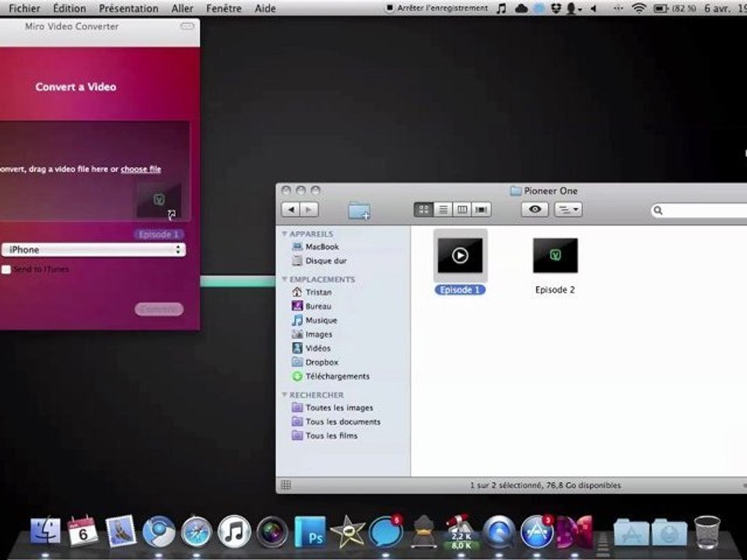Collapse the EMPLACEMENTS sidebar section

coord(285,279)
